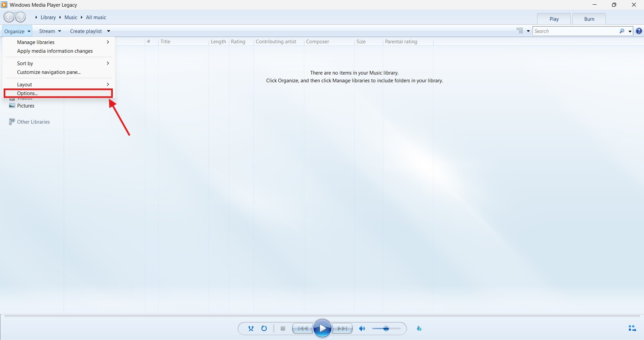This screenshot has width=644, height=340.
Task: Expand the arrow before All music breadcrumb
Action: click(x=82, y=17)
